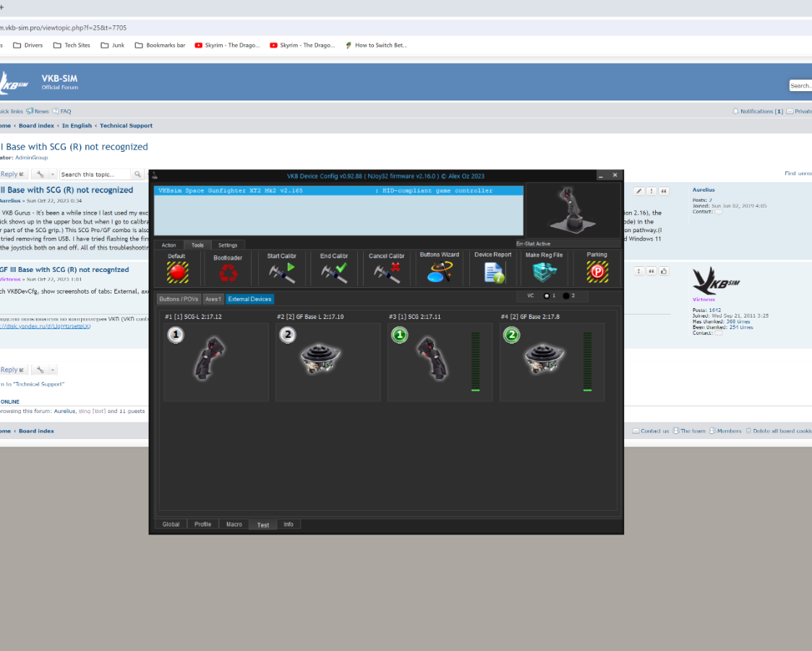Open How to Switch Bet... bookmark
812x651 pixels.
click(x=376, y=45)
